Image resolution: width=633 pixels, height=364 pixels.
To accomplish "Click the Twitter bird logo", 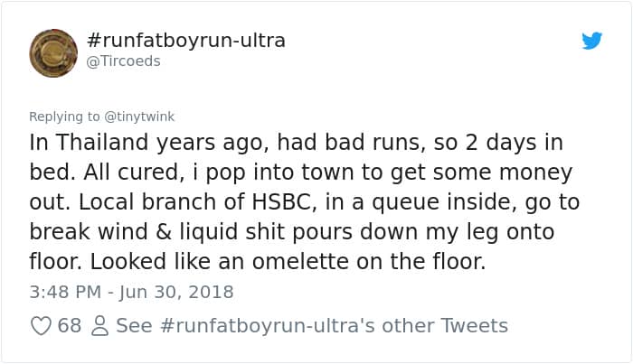I will (x=591, y=41).
